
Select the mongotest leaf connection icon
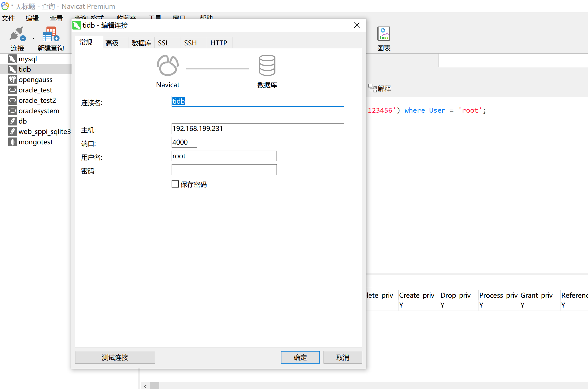coord(12,142)
